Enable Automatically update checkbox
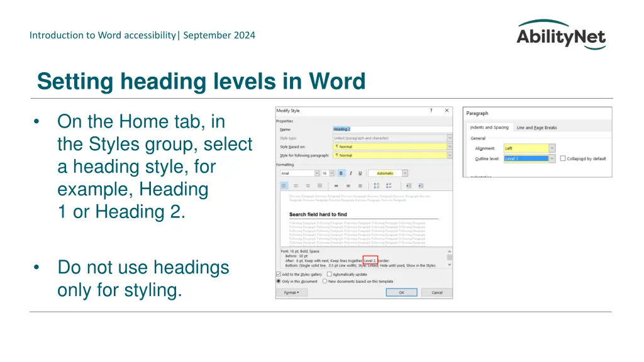 tap(329, 274)
